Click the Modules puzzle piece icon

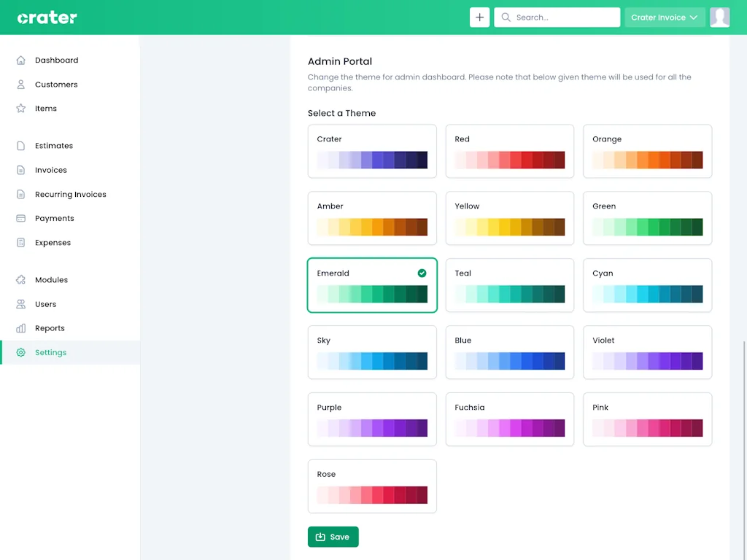(x=20, y=280)
